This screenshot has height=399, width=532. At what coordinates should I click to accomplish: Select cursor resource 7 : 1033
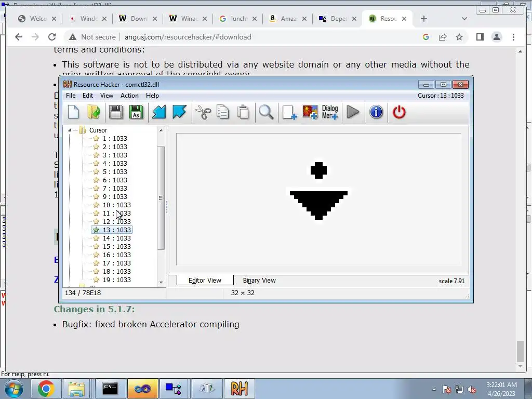click(115, 188)
